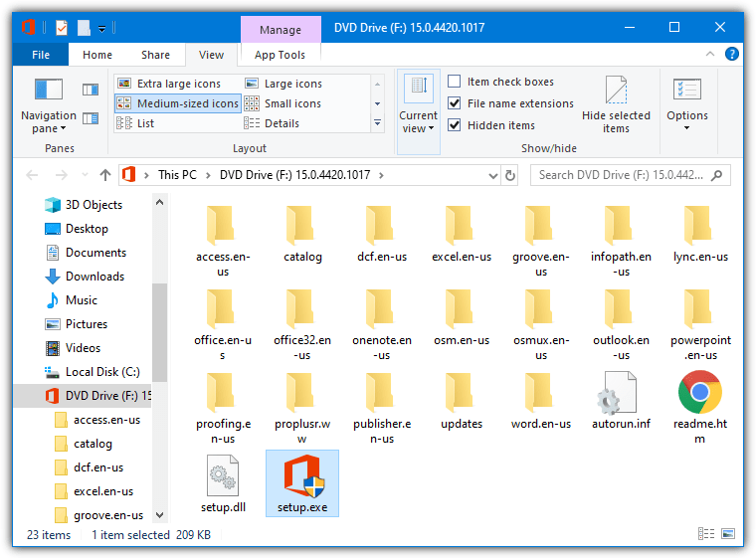Open the Current view dropdown

pyautogui.click(x=418, y=111)
